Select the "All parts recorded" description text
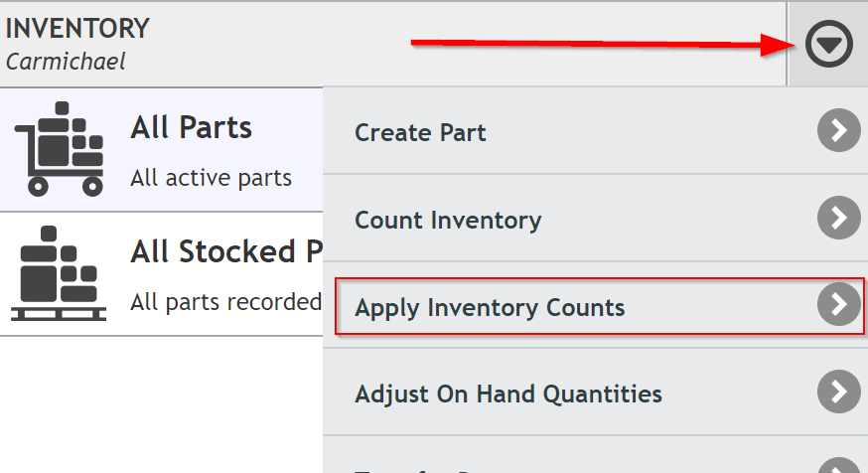This screenshot has height=473, width=868. [x=225, y=302]
